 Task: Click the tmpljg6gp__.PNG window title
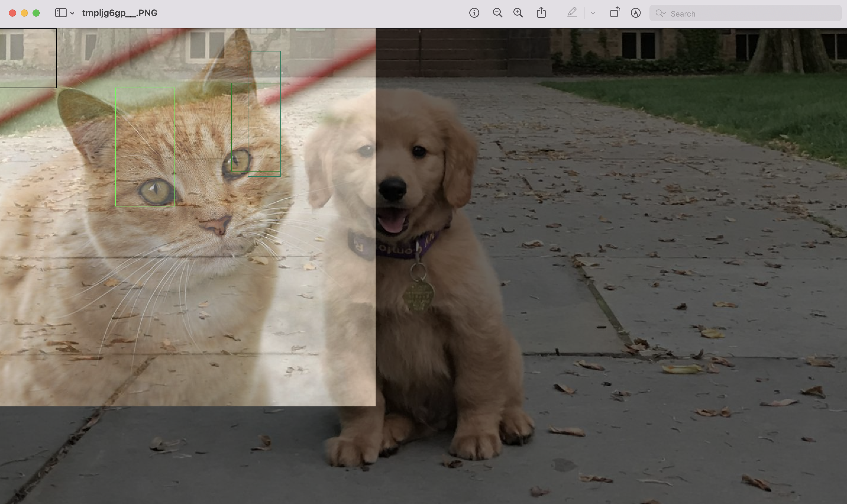coord(119,13)
